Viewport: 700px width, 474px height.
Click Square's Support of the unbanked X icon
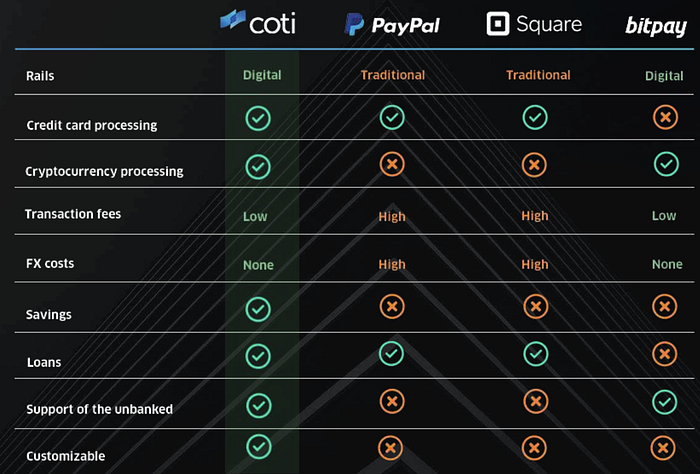coord(535,401)
